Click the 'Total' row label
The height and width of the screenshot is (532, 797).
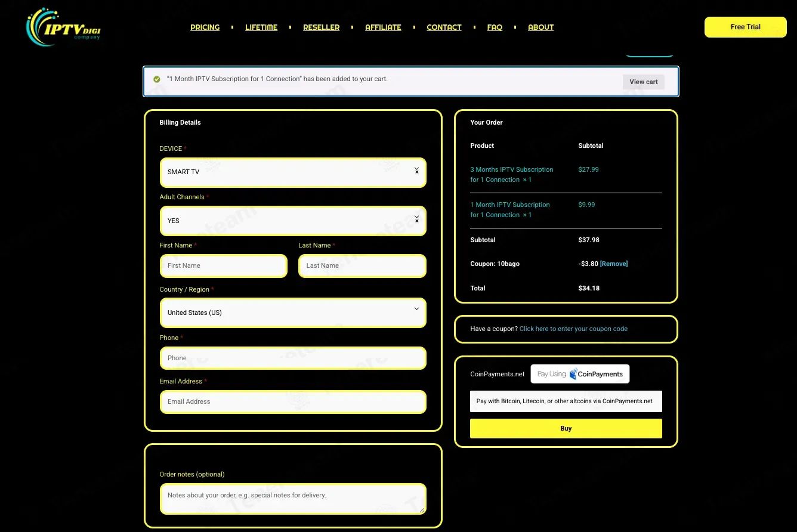(x=478, y=288)
